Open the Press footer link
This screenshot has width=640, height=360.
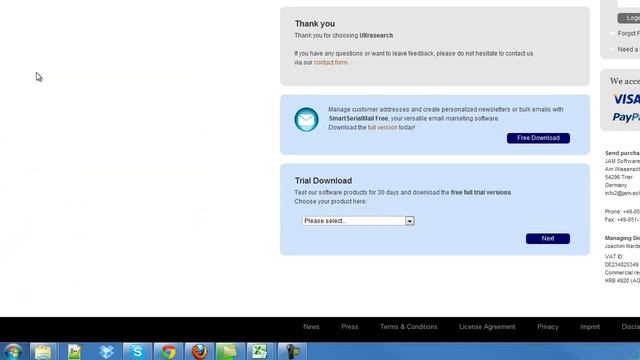(x=349, y=327)
